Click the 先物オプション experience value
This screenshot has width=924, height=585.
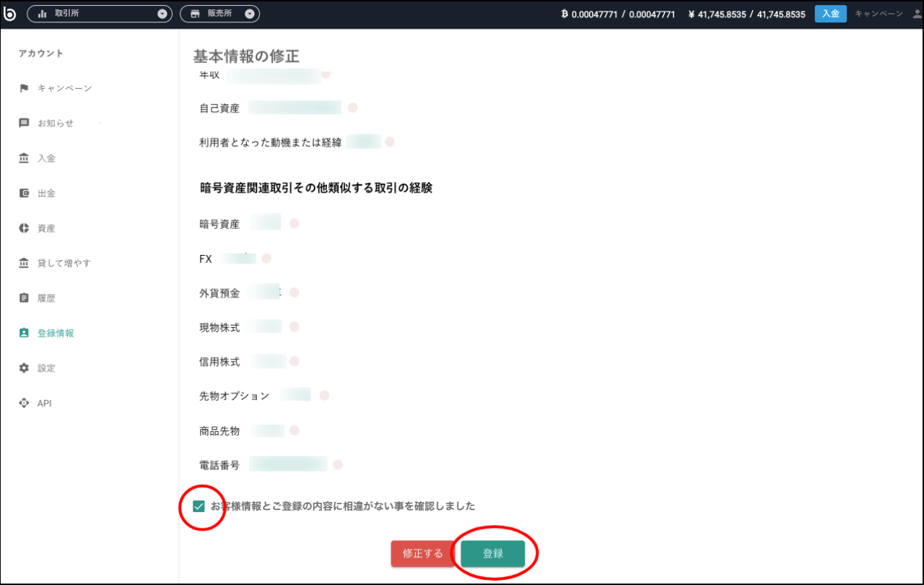(x=295, y=395)
